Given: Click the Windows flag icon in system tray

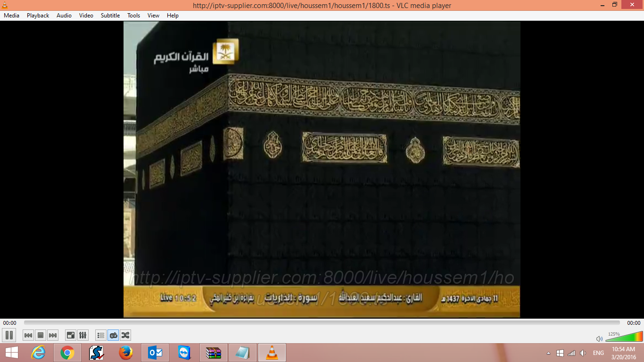Looking at the screenshot, I should click(x=560, y=353).
